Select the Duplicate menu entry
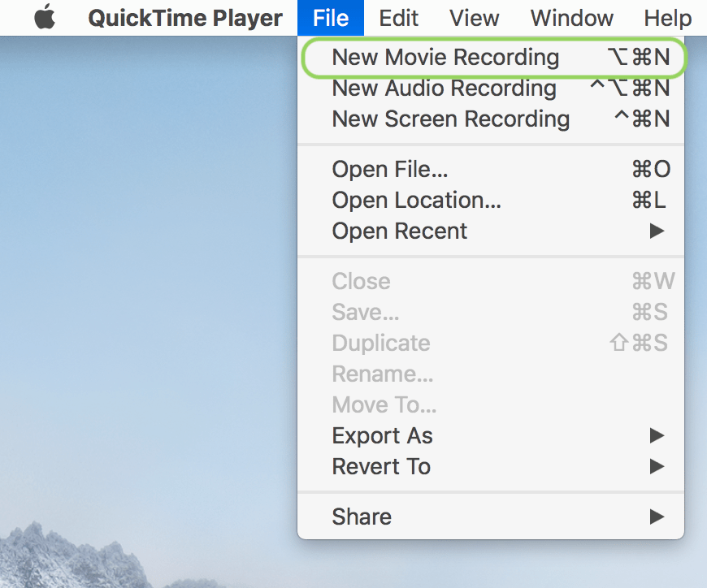 pos(381,343)
